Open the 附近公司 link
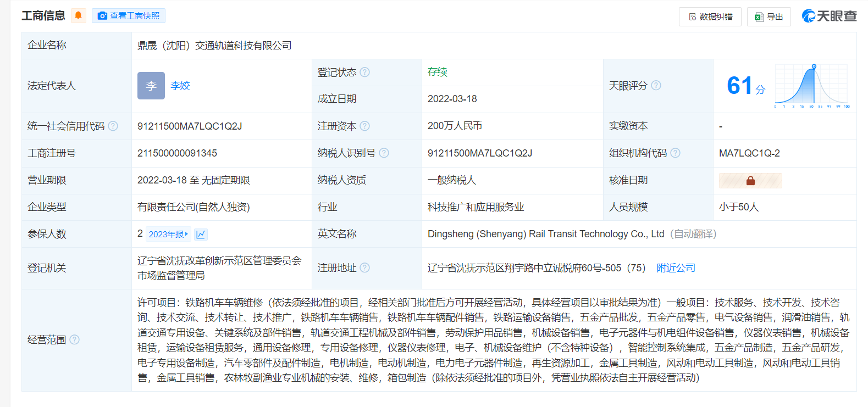Screen dimensions: 868x407 676,268
